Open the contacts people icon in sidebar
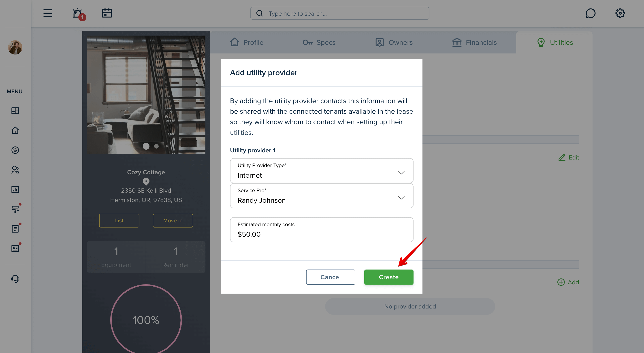The width and height of the screenshot is (644, 353). click(15, 170)
